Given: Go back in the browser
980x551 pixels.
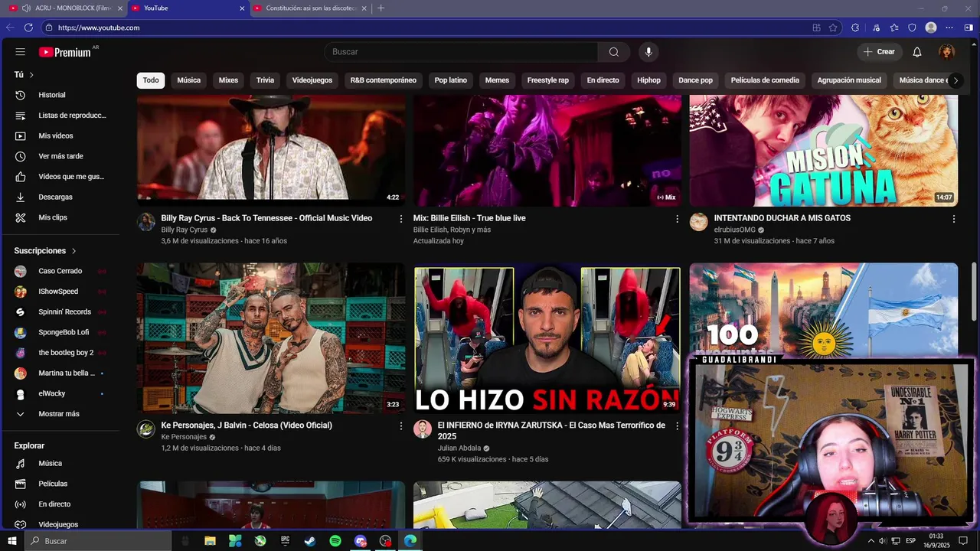Looking at the screenshot, I should [10, 28].
